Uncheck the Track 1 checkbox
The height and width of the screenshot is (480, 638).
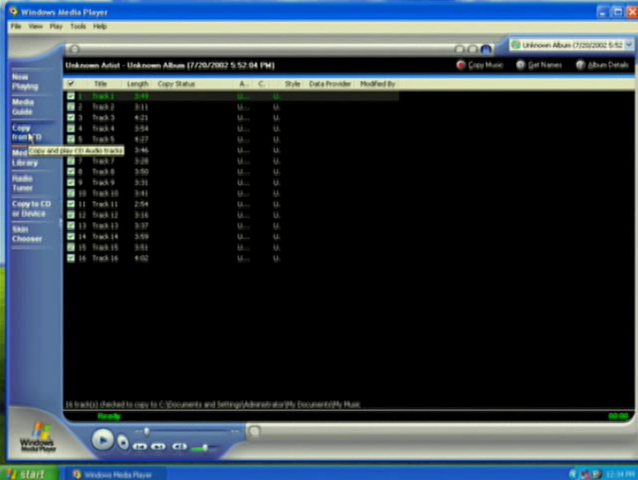tap(71, 96)
